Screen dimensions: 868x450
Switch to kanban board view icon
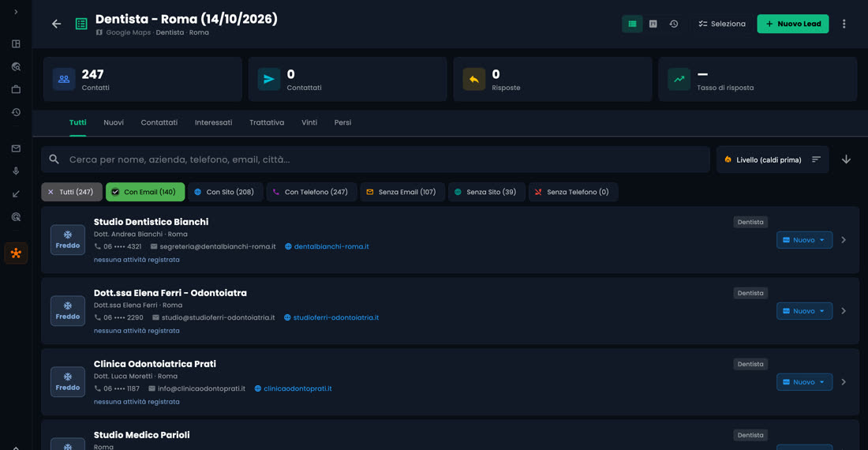(x=653, y=24)
